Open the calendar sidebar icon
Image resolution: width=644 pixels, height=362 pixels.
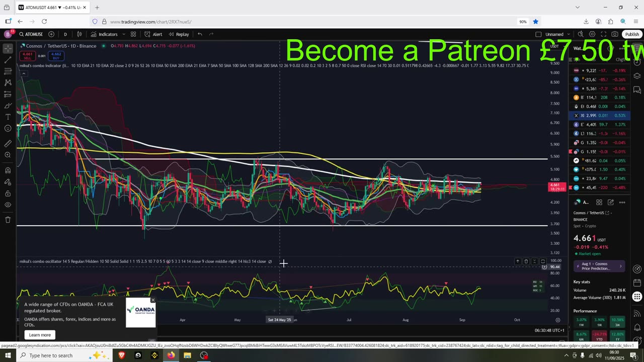coord(637,283)
